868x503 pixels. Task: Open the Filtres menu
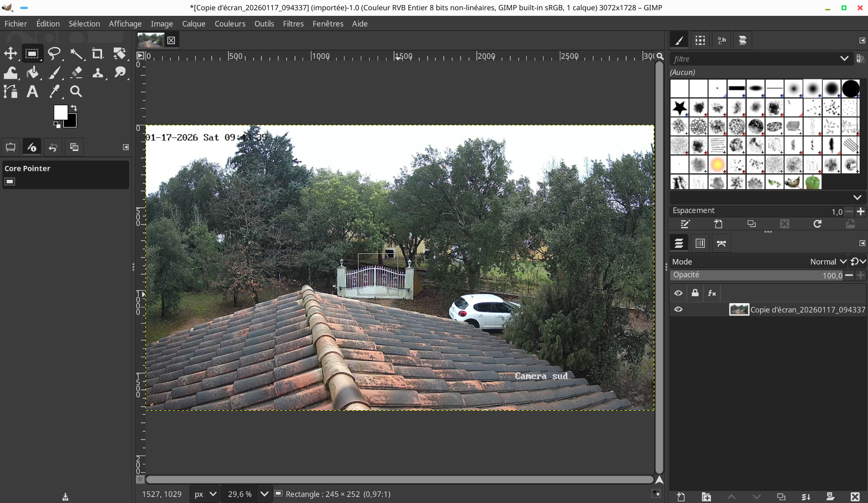point(293,24)
